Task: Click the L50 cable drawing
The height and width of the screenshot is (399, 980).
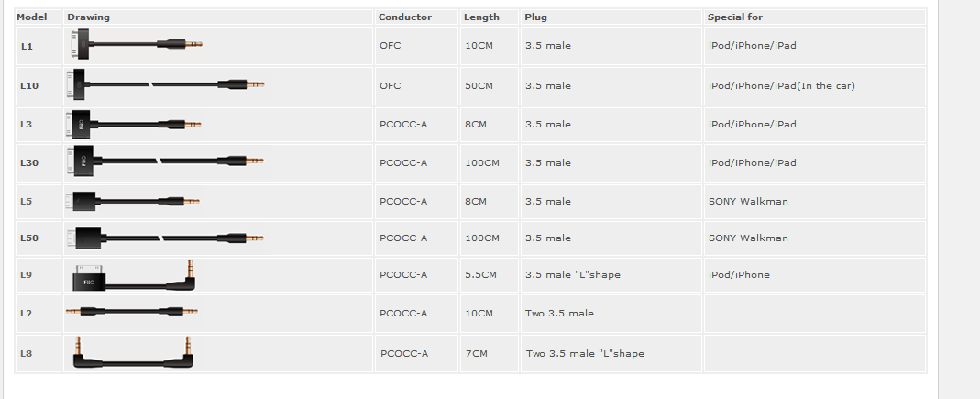Action: click(x=166, y=238)
